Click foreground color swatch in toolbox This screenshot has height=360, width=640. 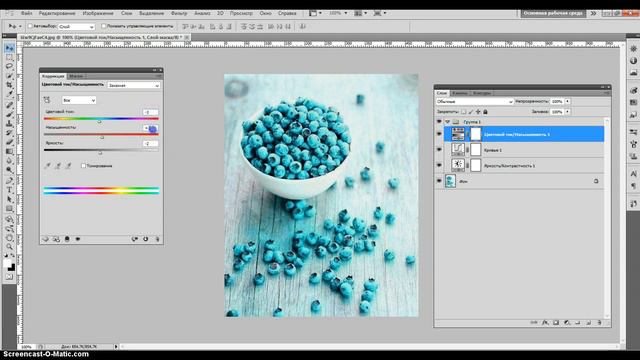pos(7,264)
